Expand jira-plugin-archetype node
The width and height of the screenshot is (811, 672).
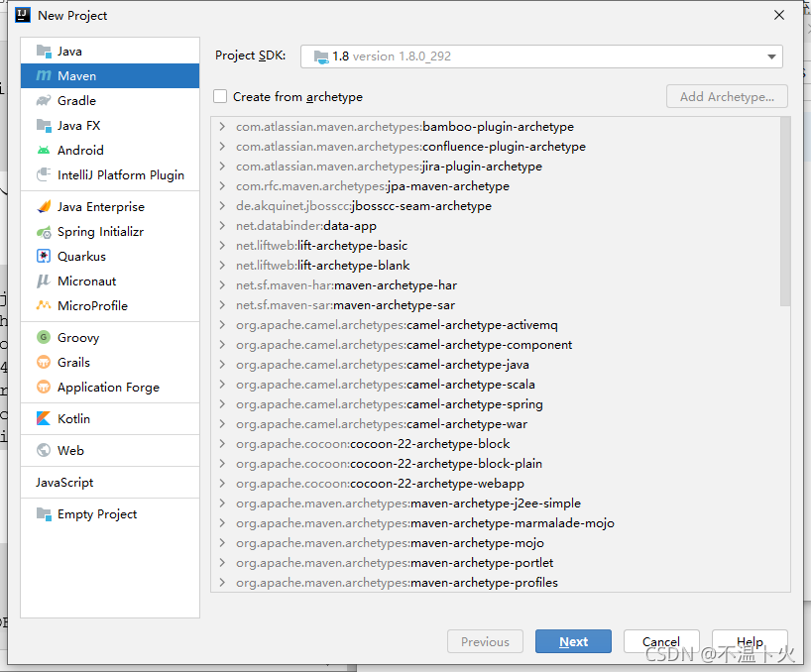pyautogui.click(x=222, y=166)
